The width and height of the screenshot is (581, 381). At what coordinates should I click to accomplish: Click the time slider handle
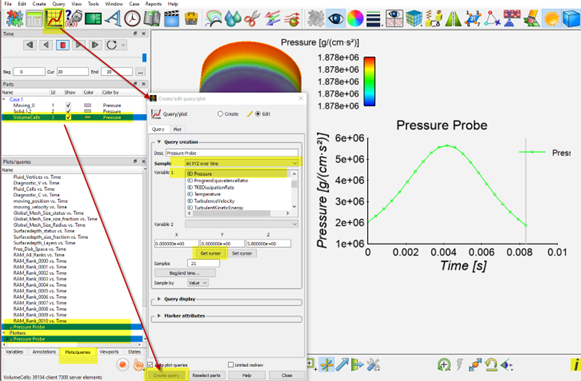(x=145, y=57)
